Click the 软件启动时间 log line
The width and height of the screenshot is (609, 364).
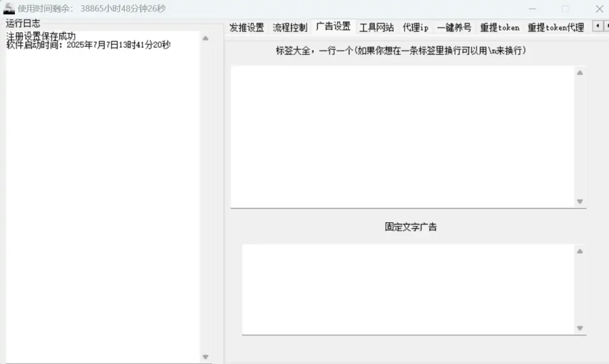[88, 45]
